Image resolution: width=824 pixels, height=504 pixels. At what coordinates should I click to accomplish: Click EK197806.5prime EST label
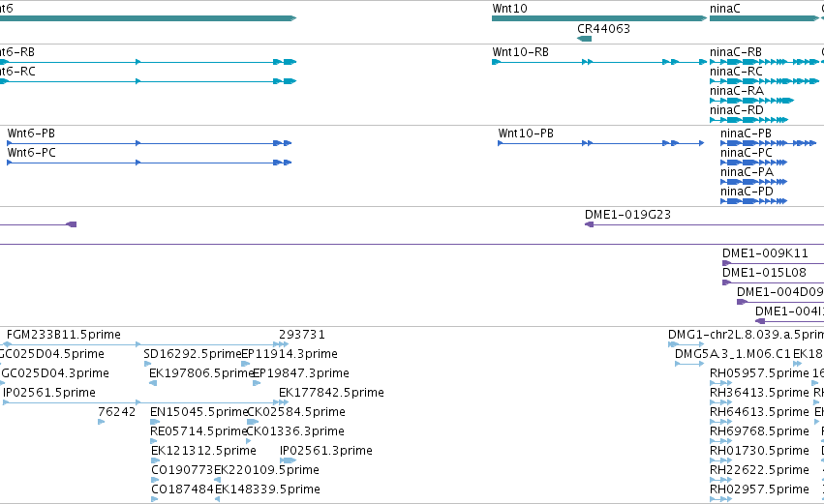click(201, 373)
